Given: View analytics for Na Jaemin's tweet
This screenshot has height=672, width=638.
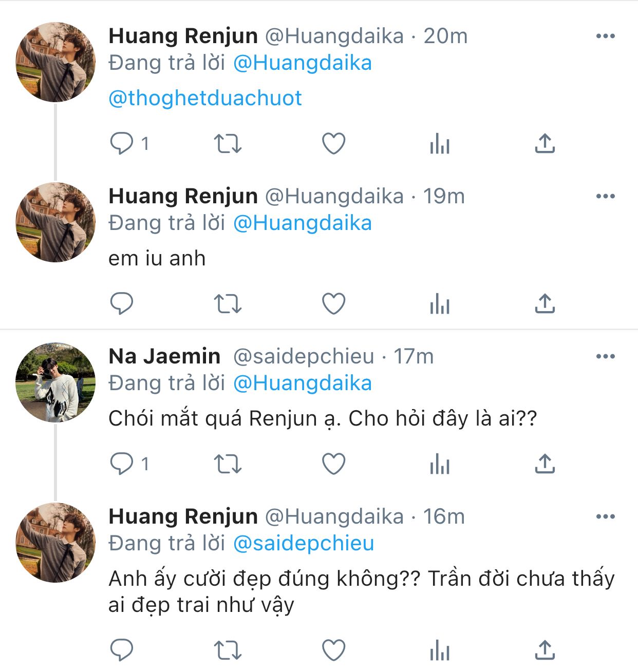Looking at the screenshot, I should click(x=440, y=464).
